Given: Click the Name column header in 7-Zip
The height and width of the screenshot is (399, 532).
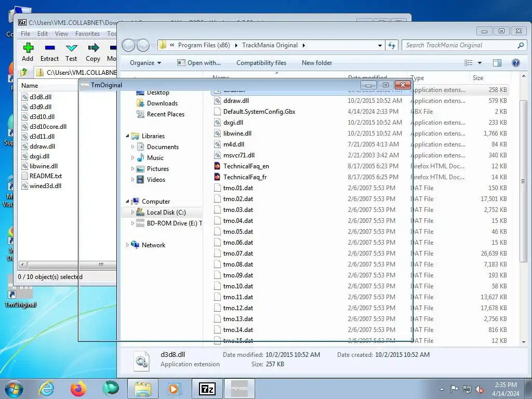Looking at the screenshot, I should click(47, 86).
